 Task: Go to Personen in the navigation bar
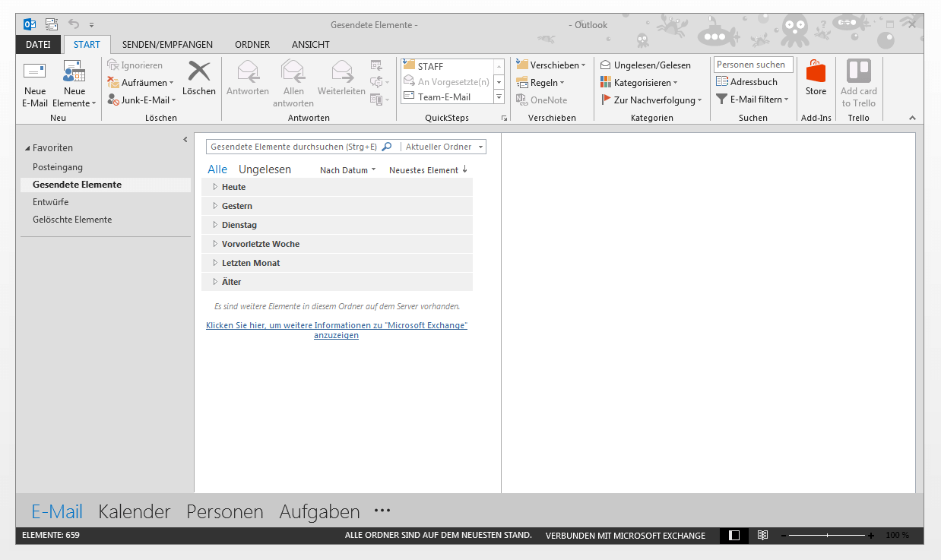pyautogui.click(x=225, y=512)
